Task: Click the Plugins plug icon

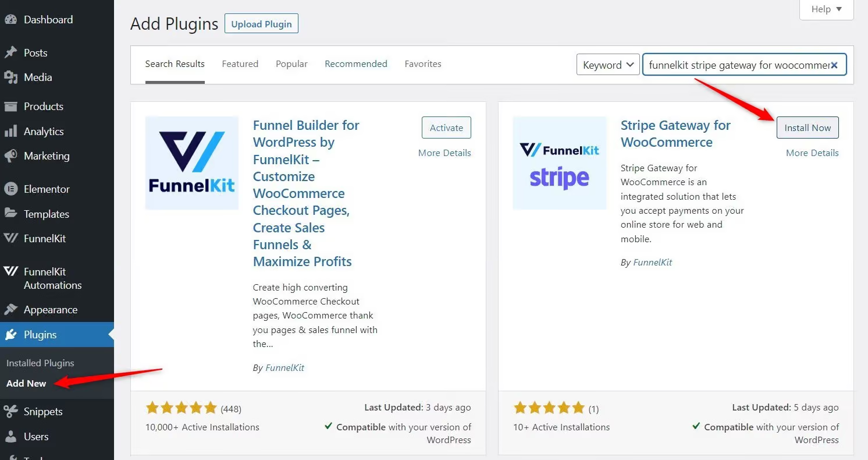Action: (x=10, y=335)
